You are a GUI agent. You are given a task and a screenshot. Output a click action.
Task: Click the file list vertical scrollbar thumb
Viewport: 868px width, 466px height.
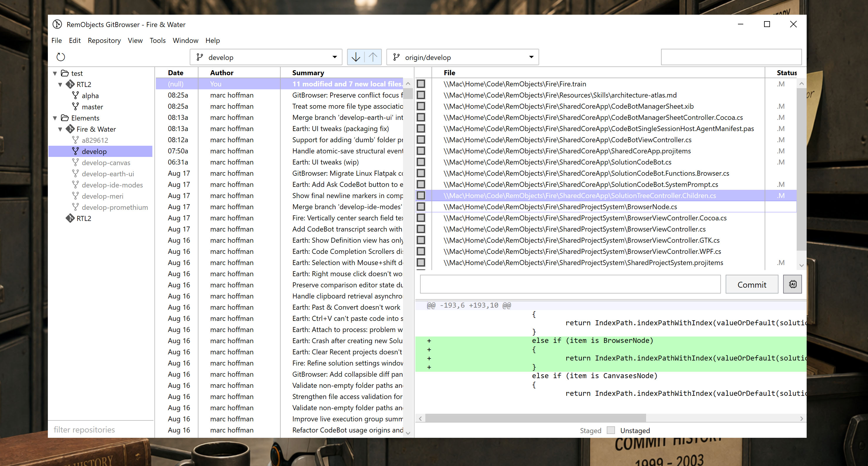pyautogui.click(x=801, y=169)
